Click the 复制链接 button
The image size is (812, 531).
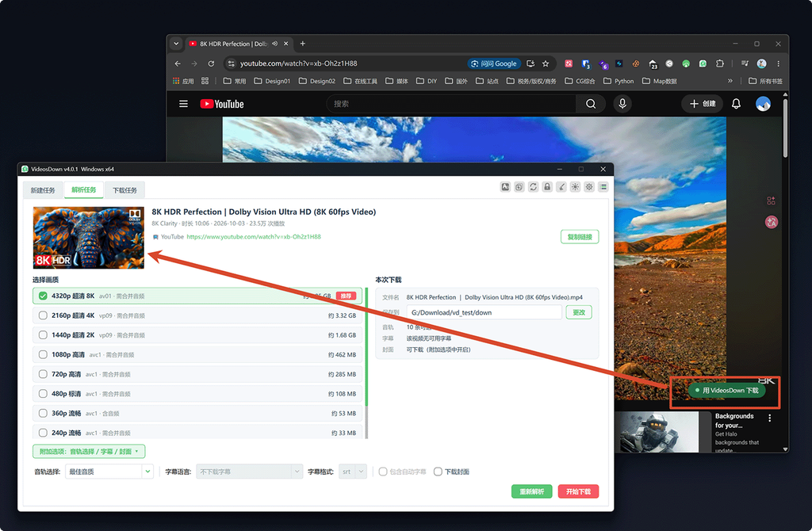(580, 236)
